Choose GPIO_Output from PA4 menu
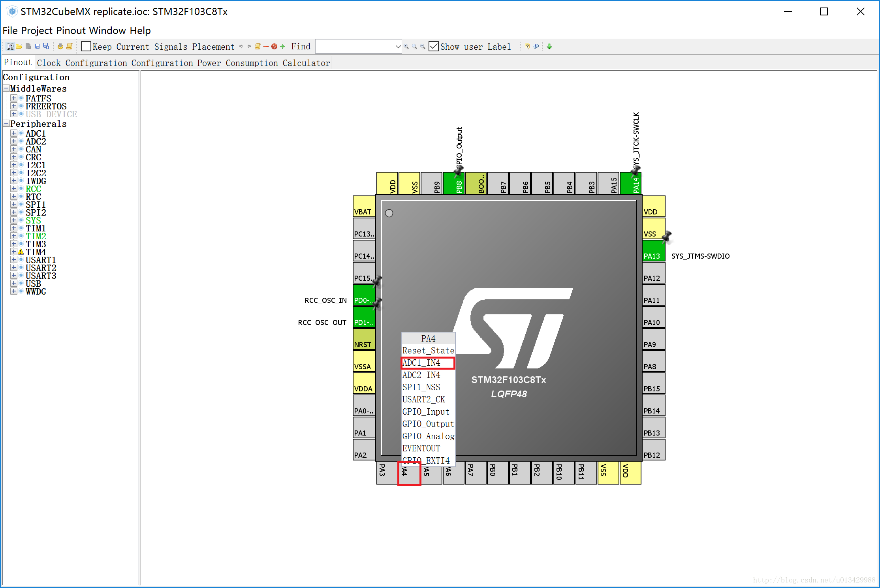Viewport: 880px width, 588px height. point(428,424)
